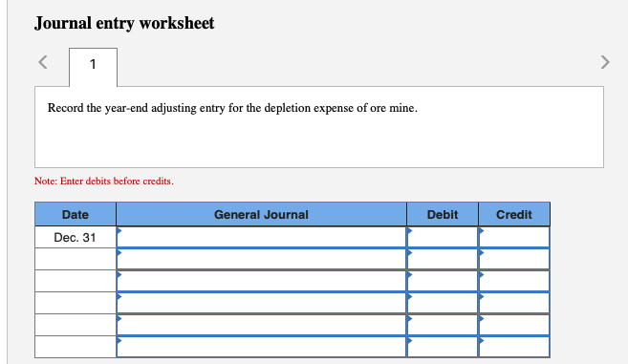Click the right arrow to the next entry
Viewport: 628px width, 364px height.
tap(605, 62)
